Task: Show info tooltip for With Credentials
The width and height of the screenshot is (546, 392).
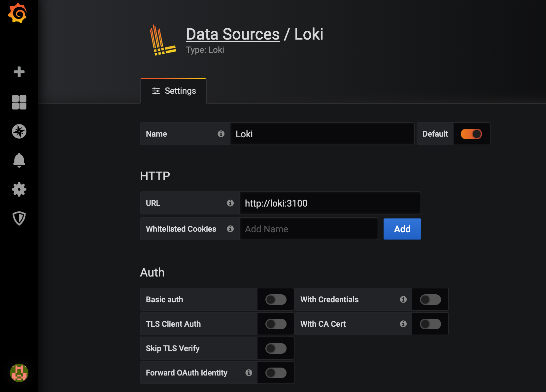Action: [x=403, y=299]
